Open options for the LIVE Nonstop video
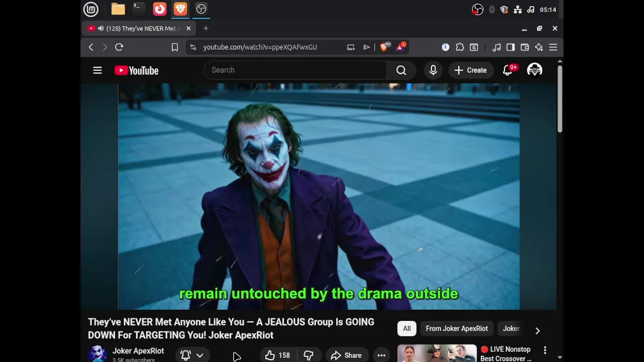 (545, 350)
